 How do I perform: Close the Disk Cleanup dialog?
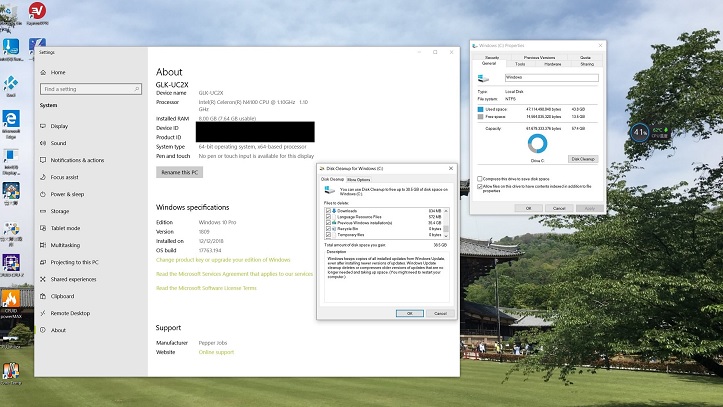pos(450,168)
